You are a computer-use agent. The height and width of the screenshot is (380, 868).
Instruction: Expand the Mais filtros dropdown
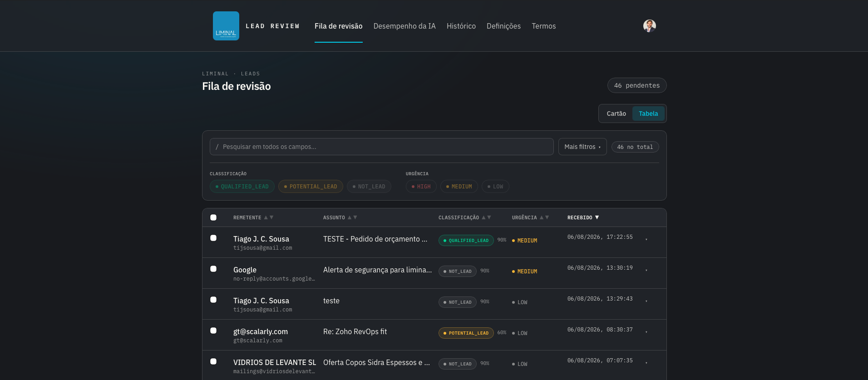pyautogui.click(x=582, y=147)
